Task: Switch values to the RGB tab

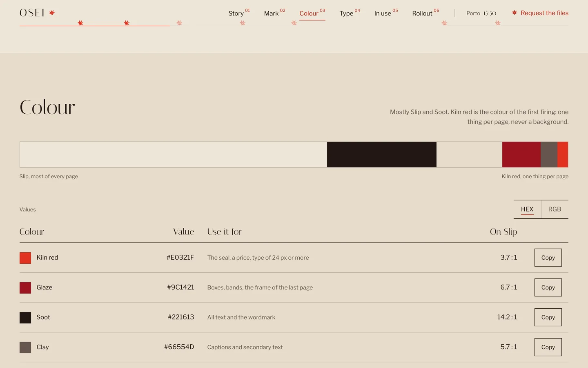Action: click(x=555, y=209)
